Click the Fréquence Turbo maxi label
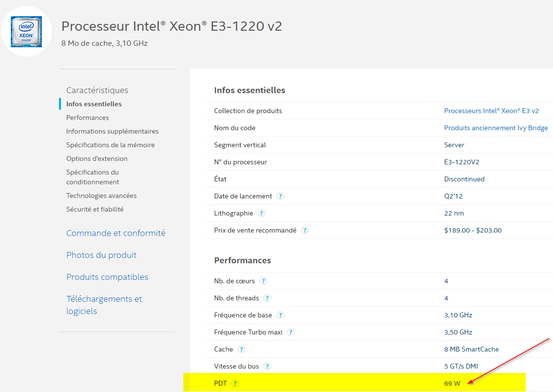This screenshot has width=553, height=392. point(248,332)
